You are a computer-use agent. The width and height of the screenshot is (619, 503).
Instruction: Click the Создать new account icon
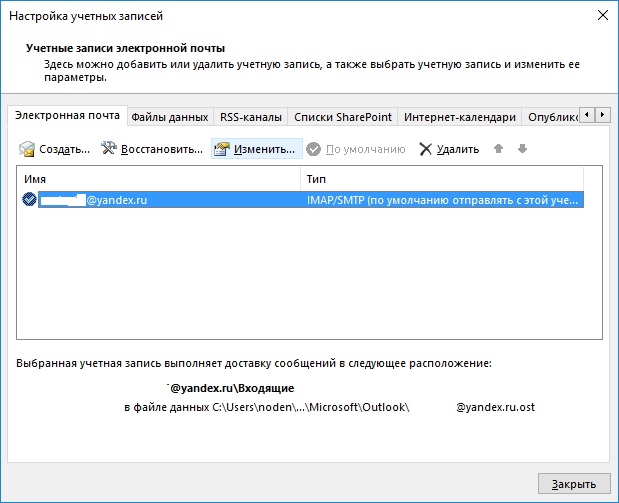pos(28,150)
